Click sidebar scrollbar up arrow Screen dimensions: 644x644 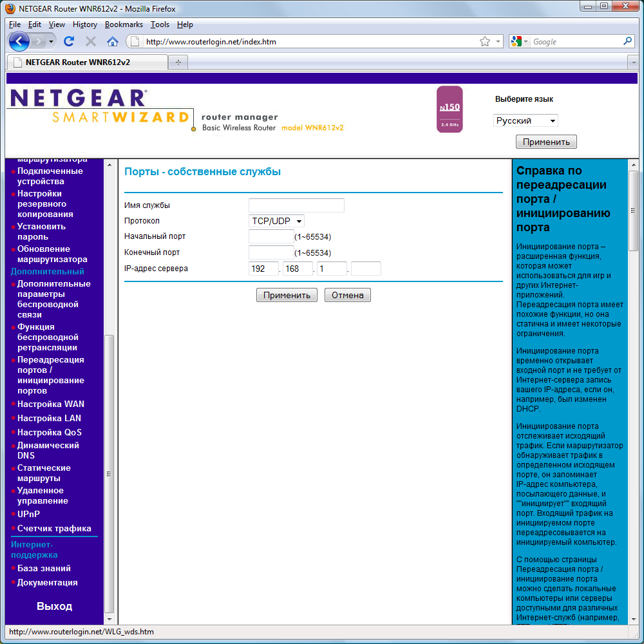pyautogui.click(x=109, y=165)
